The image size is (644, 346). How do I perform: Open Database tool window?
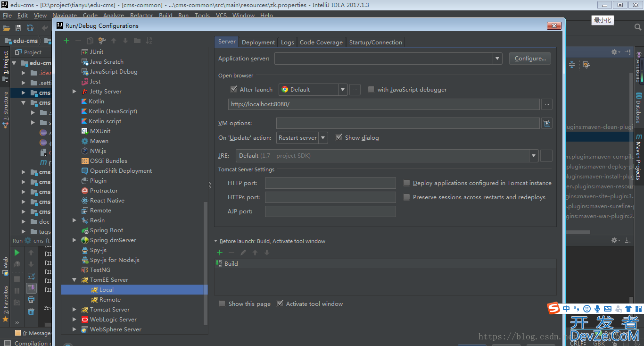639,108
